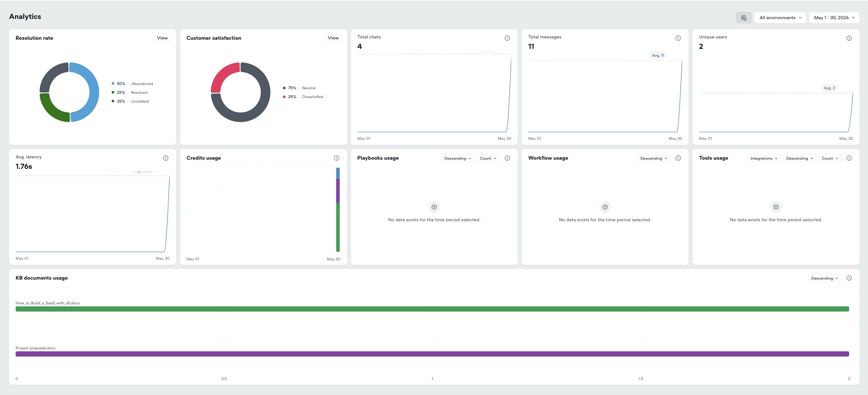Open Integrations dropdown in Tools usage
Viewport: 868px width, 395px height.
tap(764, 158)
